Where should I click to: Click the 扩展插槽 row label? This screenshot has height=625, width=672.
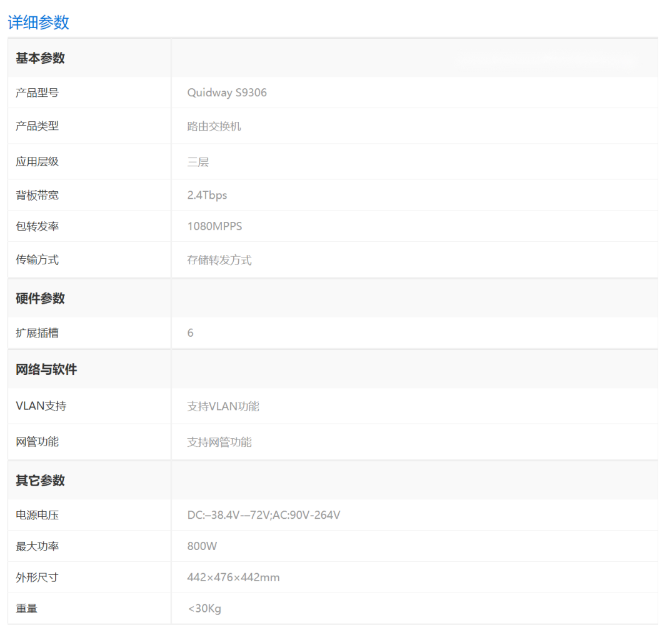(37, 333)
